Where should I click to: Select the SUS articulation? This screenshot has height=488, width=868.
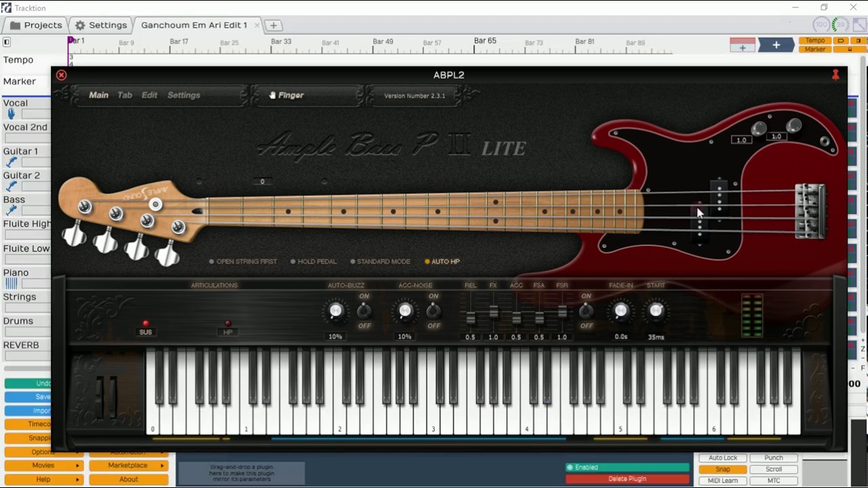tap(146, 327)
